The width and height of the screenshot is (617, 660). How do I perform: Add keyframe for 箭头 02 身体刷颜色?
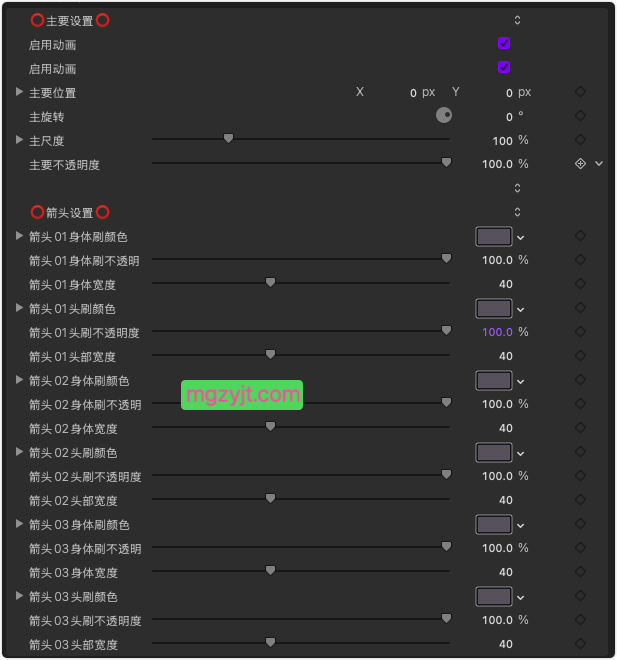(x=580, y=380)
